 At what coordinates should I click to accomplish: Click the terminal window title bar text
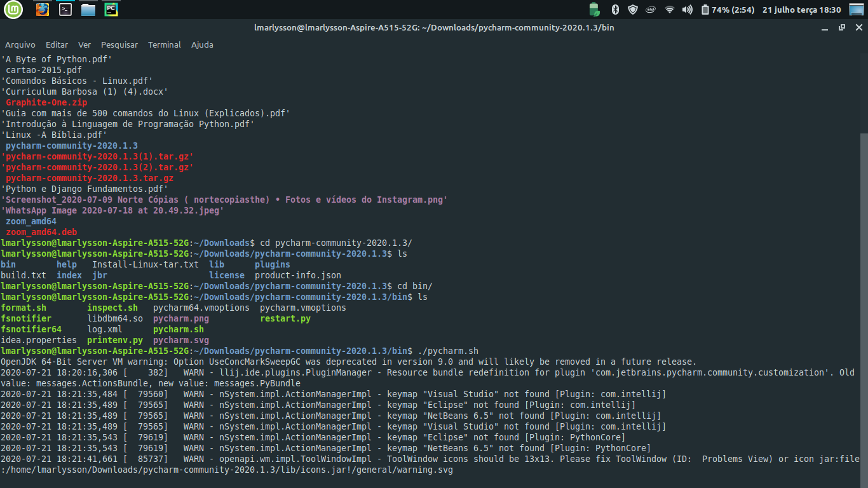point(434,27)
